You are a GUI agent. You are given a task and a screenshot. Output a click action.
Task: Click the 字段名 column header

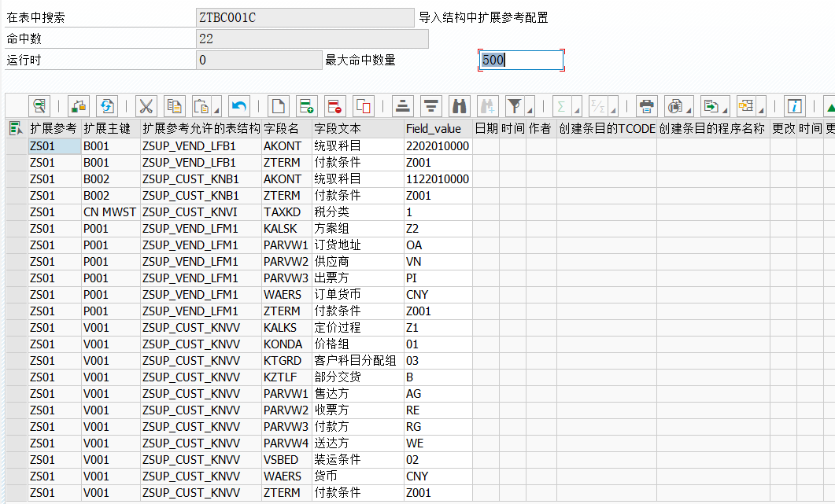(x=286, y=129)
